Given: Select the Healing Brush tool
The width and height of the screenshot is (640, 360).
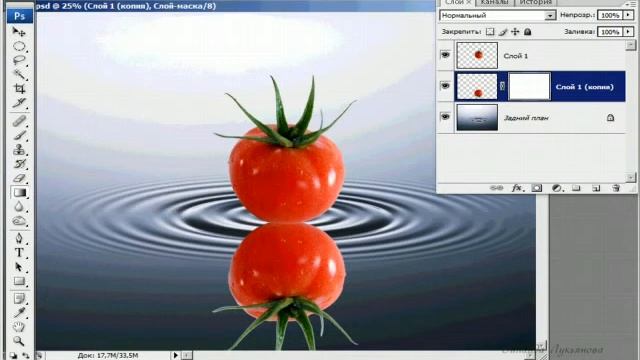Looking at the screenshot, I should tap(19, 121).
